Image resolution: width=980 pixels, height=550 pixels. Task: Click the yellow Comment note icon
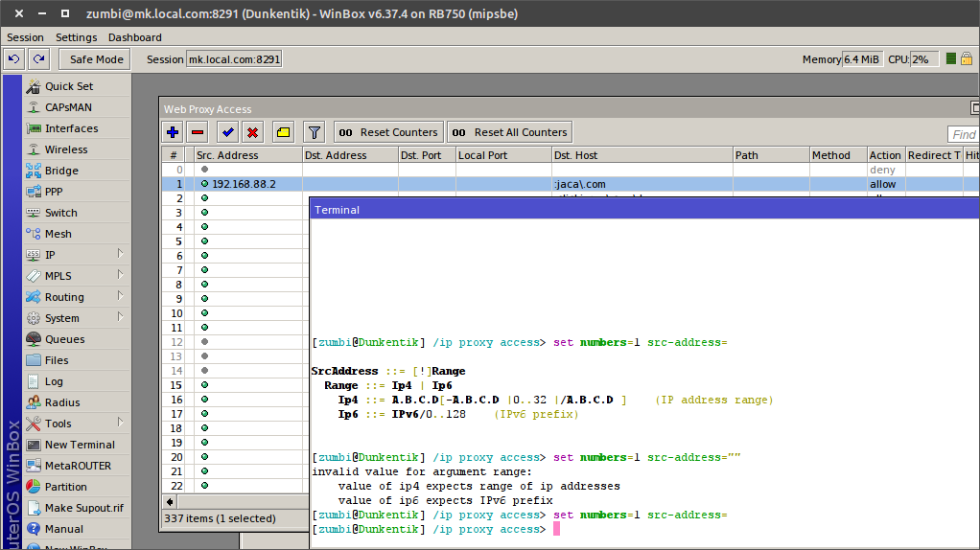pos(283,132)
